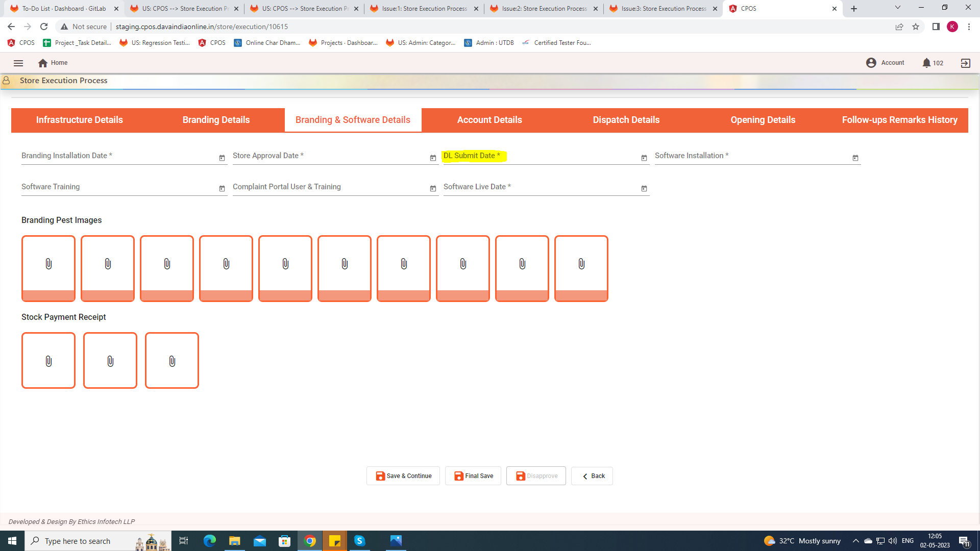
Task: Open calendar picker for DL Submit Date
Action: pos(644,158)
